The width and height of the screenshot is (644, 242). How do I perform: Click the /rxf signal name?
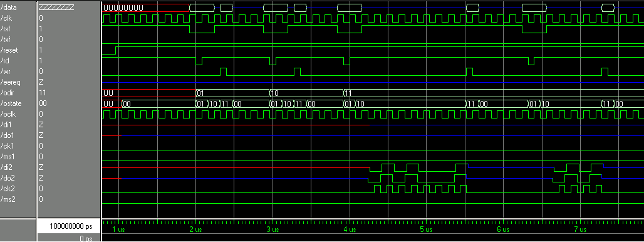(x=6, y=29)
